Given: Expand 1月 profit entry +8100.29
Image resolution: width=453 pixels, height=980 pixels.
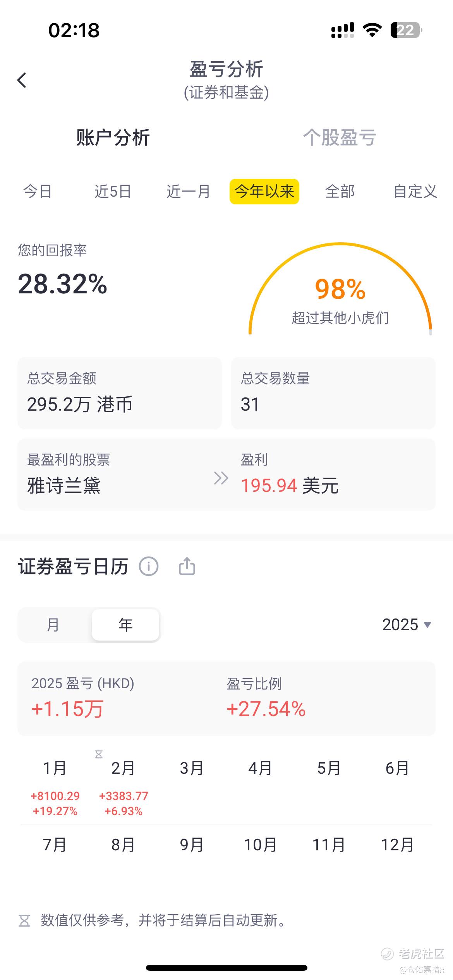Looking at the screenshot, I should (x=55, y=803).
